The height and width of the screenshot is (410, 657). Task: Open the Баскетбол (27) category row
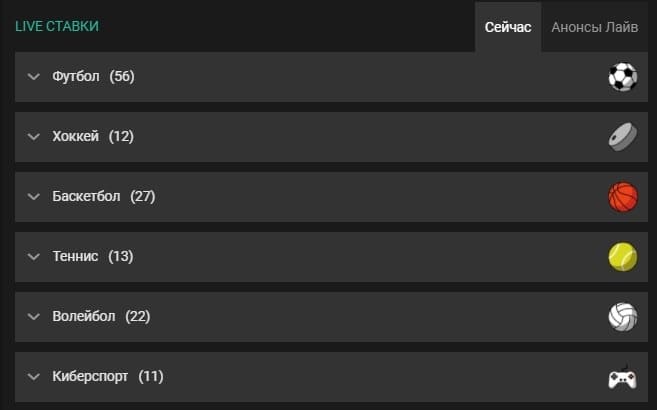[331, 196]
